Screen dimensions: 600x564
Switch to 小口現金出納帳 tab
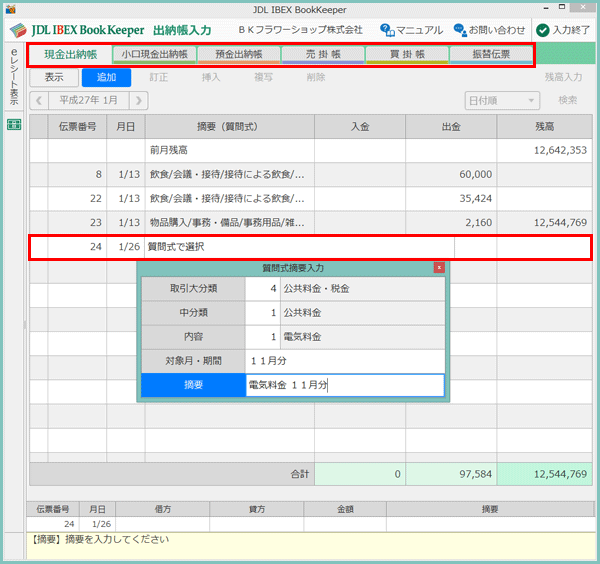pos(155,54)
